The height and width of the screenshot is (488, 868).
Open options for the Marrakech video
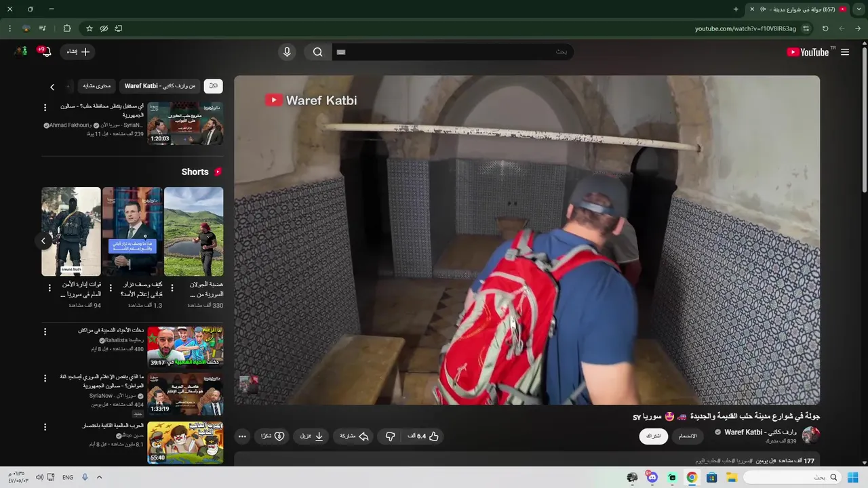coord(45,331)
